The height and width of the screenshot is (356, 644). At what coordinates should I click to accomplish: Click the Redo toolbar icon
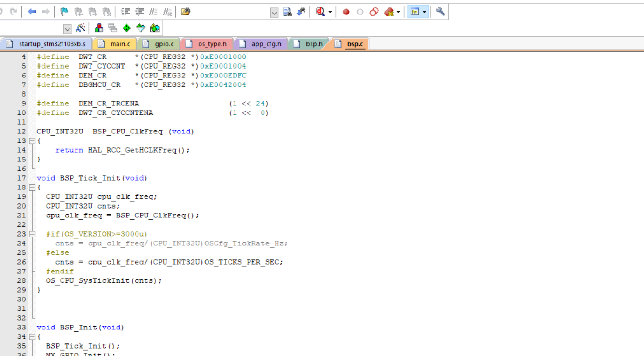[13, 12]
